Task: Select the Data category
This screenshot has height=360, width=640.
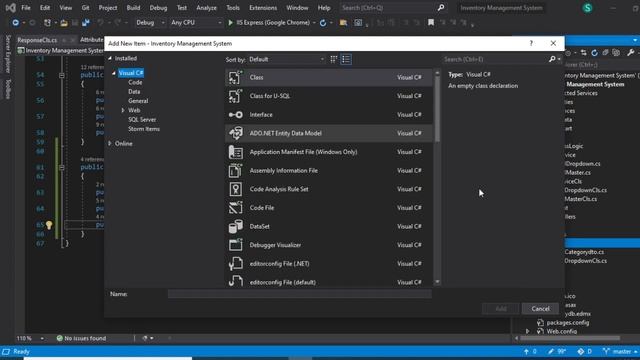Action: tap(134, 92)
